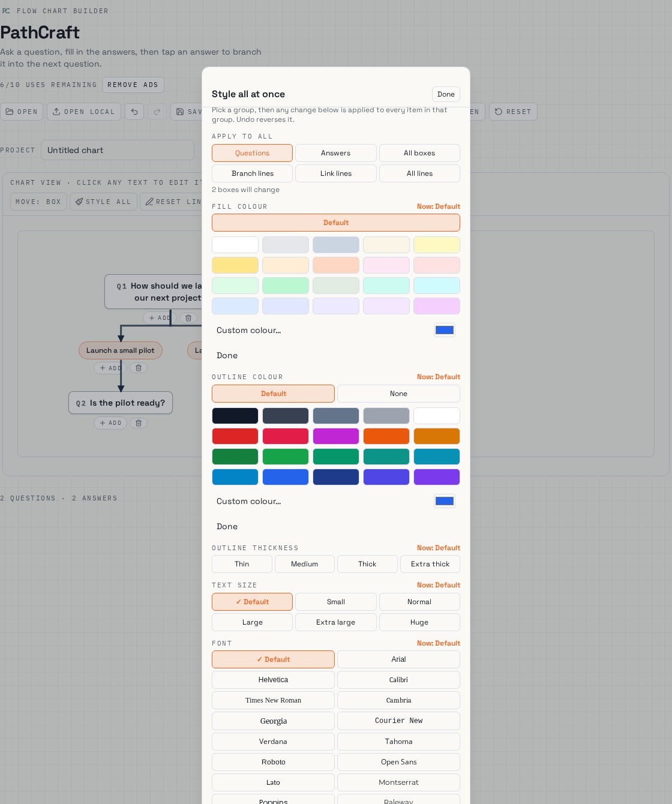
Task: Select Questions as the apply group
Action: pos(252,153)
